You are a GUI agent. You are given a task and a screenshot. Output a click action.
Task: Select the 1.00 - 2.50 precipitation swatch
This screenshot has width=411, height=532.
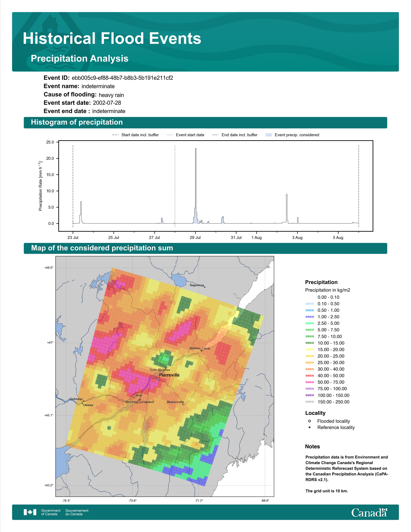click(x=309, y=317)
